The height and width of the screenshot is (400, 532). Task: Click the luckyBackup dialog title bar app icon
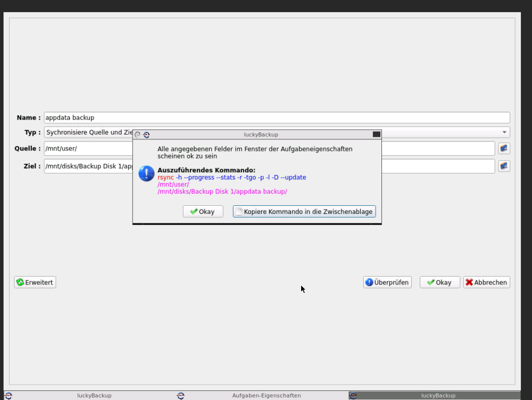[x=146, y=135]
